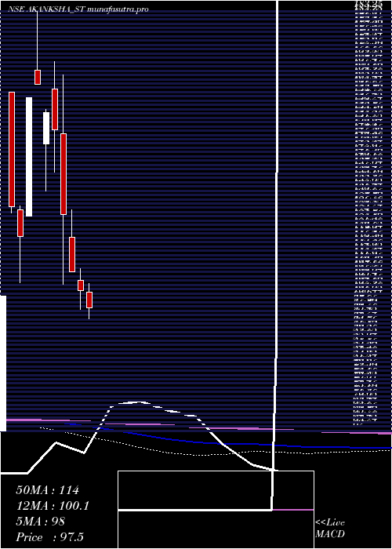Click the "Price : 97.5" reading
This screenshot has height=549, width=392.
(x=50, y=537)
